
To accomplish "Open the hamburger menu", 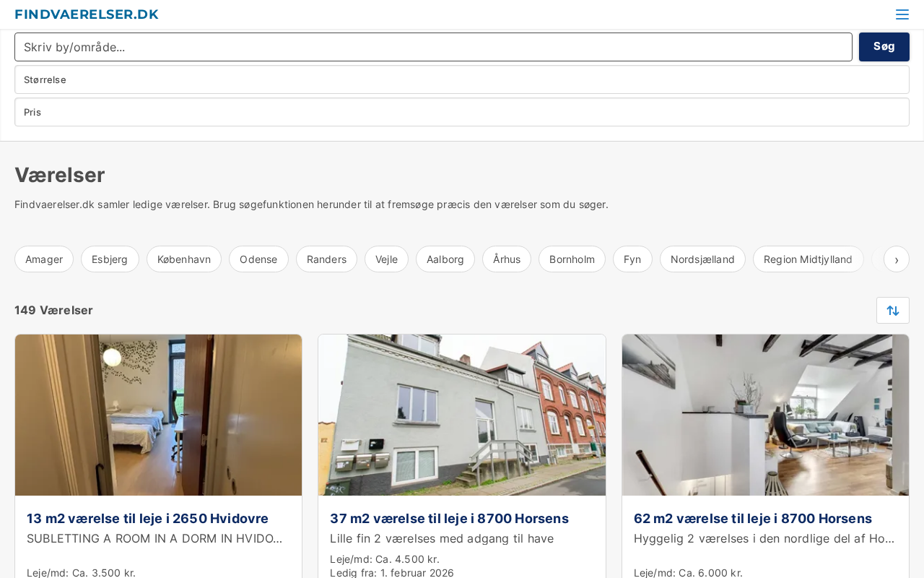I will click(x=902, y=14).
